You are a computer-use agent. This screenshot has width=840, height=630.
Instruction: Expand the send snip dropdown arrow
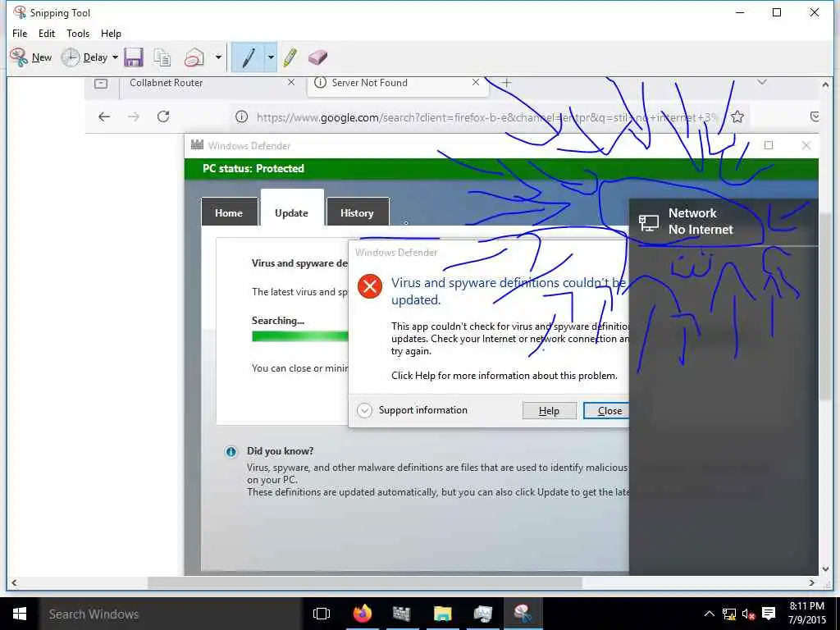click(218, 57)
